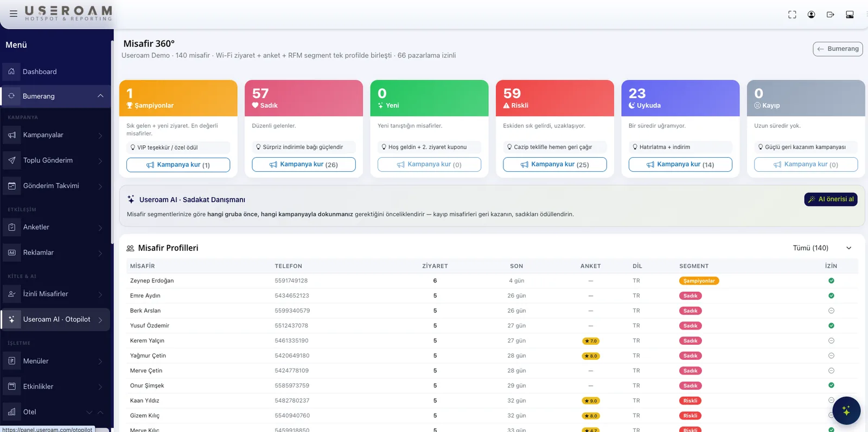This screenshot has height=432, width=868.
Task: Toggle the hamburger menu in the header
Action: click(x=14, y=14)
